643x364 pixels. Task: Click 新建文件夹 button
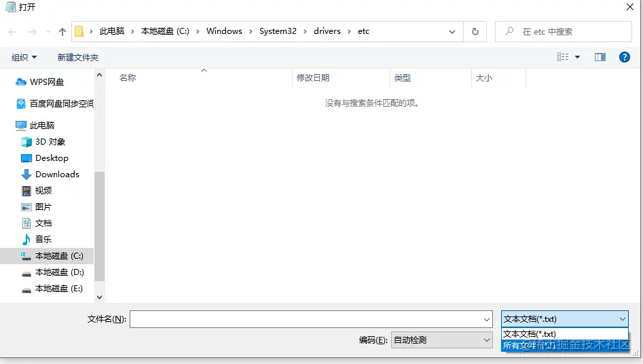coord(78,58)
